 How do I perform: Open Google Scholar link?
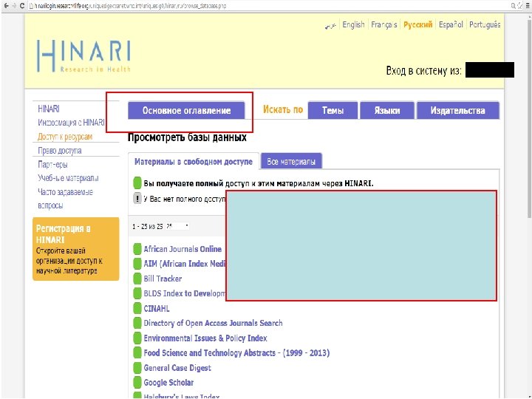(x=168, y=383)
